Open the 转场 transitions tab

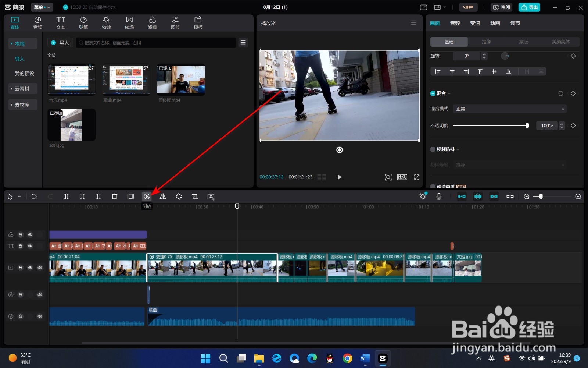point(129,23)
